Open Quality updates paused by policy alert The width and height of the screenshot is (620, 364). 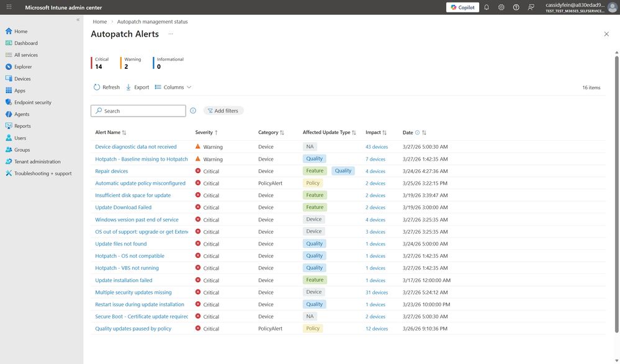pyautogui.click(x=133, y=329)
